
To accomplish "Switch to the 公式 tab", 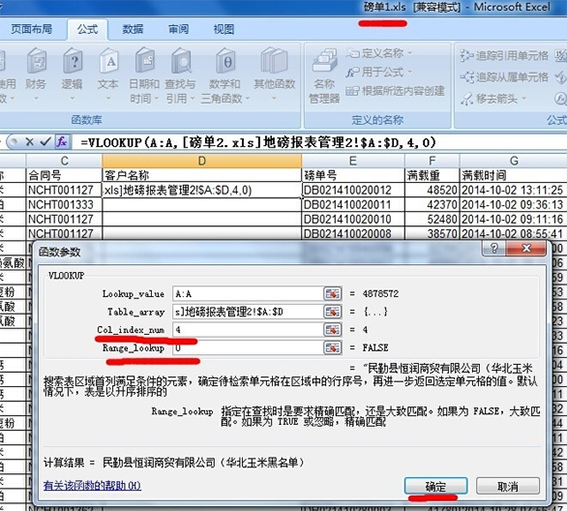I will tap(88, 29).
